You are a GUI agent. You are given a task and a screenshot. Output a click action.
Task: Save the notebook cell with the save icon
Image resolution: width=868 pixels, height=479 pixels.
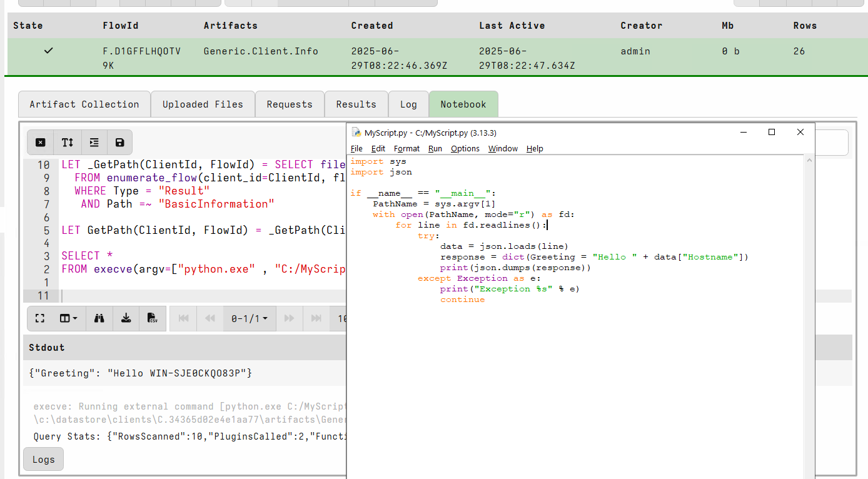pyautogui.click(x=119, y=142)
